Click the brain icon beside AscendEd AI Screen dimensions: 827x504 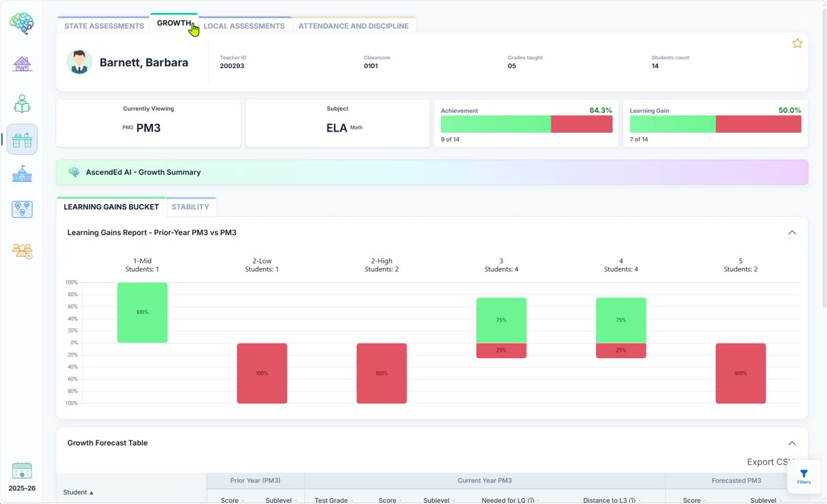tap(74, 172)
